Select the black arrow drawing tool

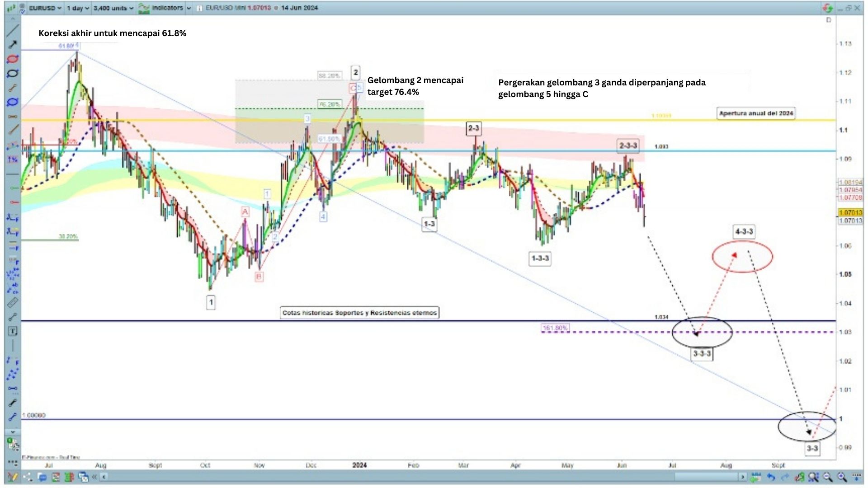tap(13, 44)
